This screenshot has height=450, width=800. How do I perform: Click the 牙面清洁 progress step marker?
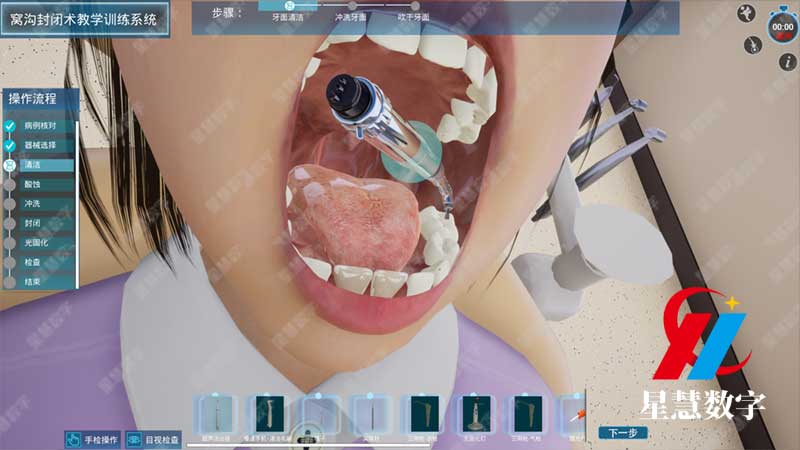(290, 6)
